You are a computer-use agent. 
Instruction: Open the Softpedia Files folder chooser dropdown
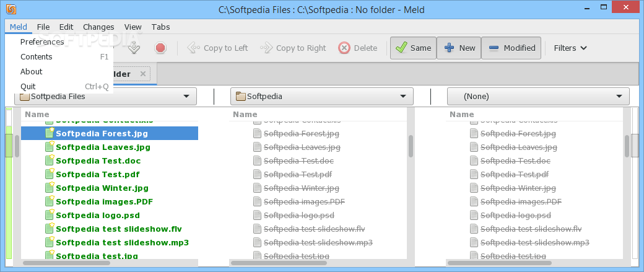point(105,97)
